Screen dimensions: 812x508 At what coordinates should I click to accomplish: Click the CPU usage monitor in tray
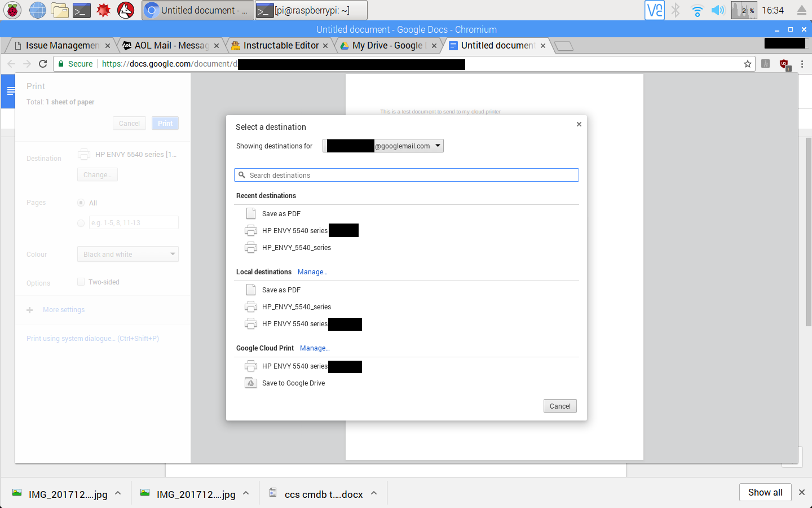[x=744, y=10]
